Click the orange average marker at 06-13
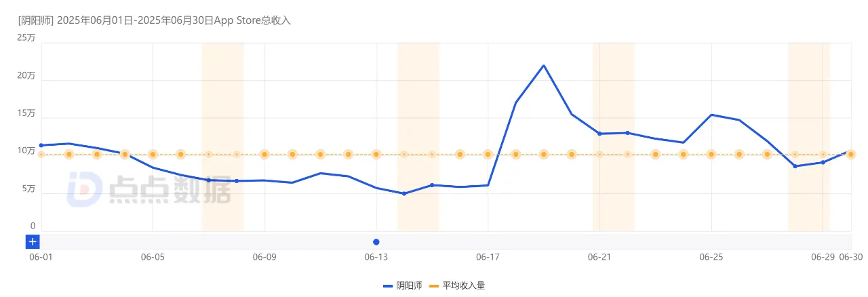 (376, 155)
